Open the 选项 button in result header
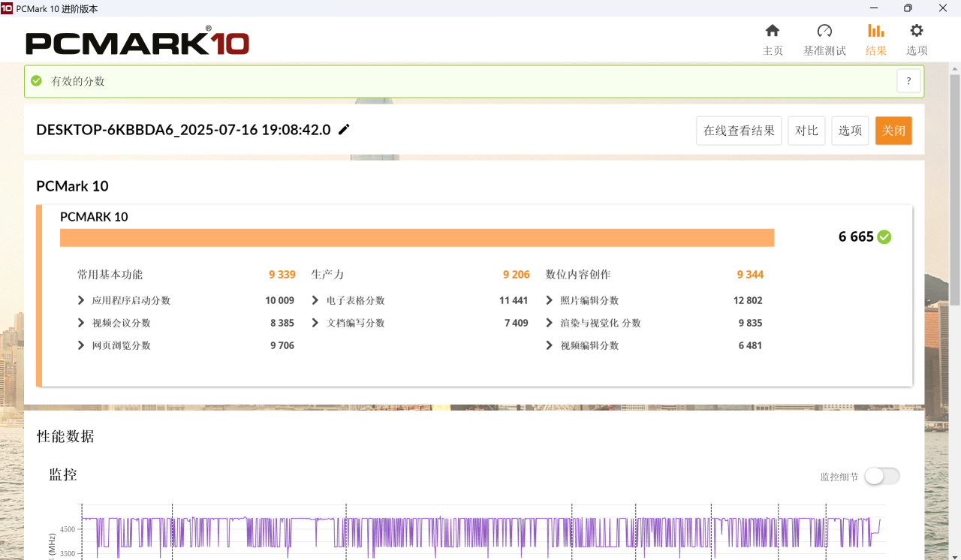Screen dimensions: 961x560 click(850, 131)
